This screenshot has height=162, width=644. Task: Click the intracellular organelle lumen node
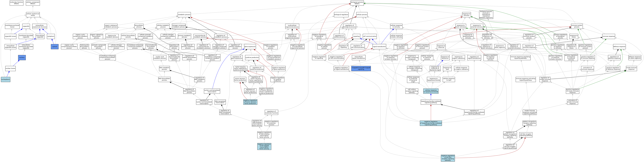click(x=10, y=47)
